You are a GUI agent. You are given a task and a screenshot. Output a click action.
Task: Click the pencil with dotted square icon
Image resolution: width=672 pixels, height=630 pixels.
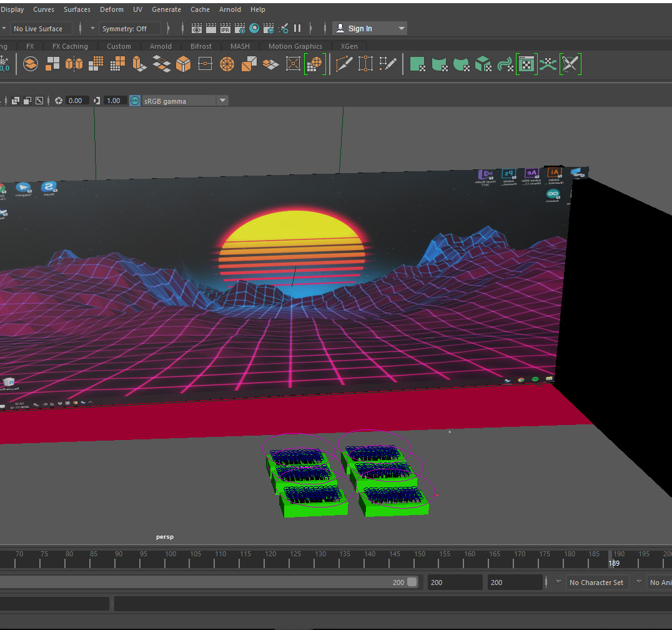(x=388, y=64)
